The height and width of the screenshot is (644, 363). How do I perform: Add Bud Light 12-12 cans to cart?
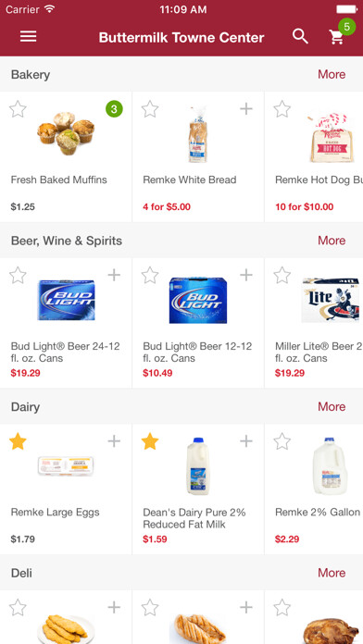tap(245, 275)
